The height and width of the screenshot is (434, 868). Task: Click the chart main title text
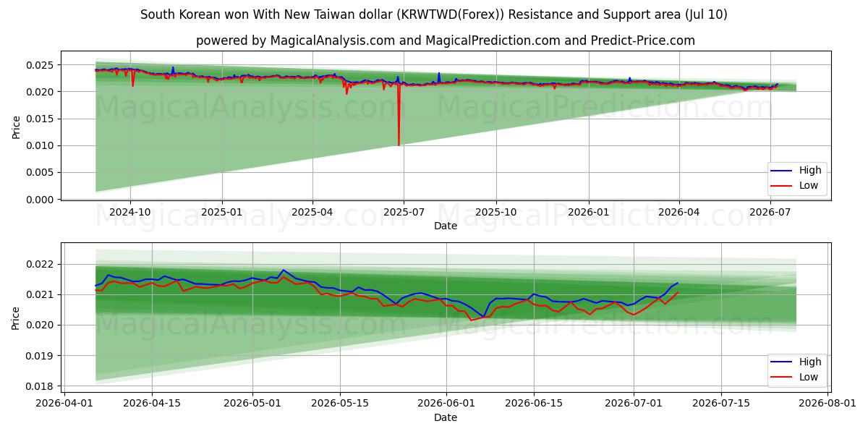[x=434, y=14]
